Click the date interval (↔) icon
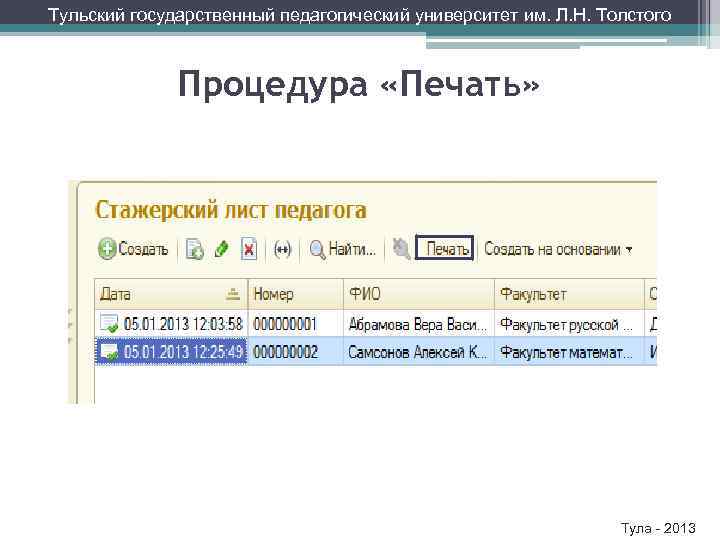 point(282,249)
